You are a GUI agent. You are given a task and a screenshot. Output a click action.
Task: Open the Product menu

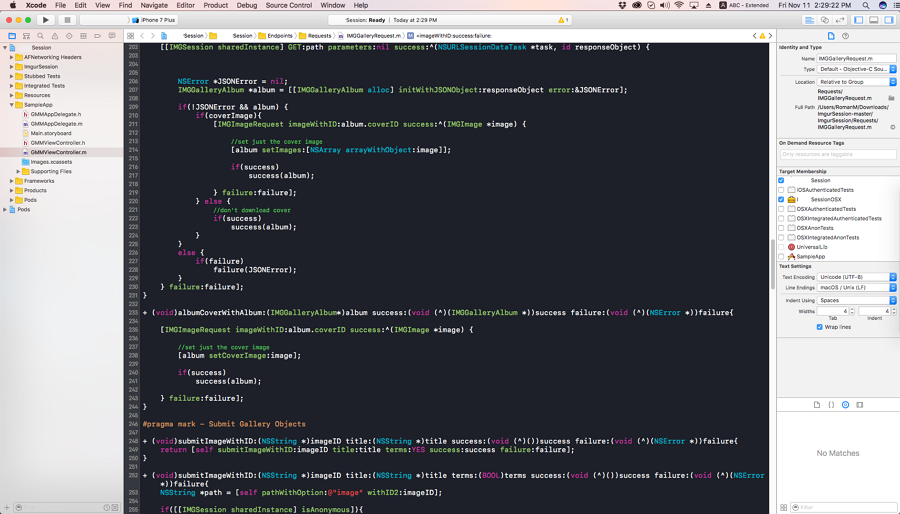point(216,5)
